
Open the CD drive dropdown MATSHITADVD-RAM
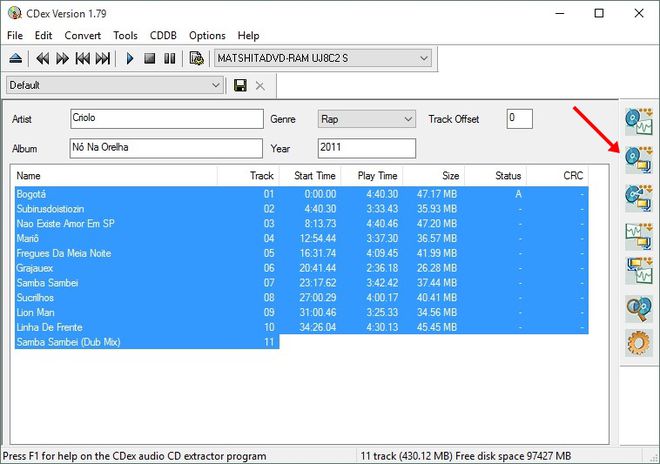pyautogui.click(x=323, y=58)
